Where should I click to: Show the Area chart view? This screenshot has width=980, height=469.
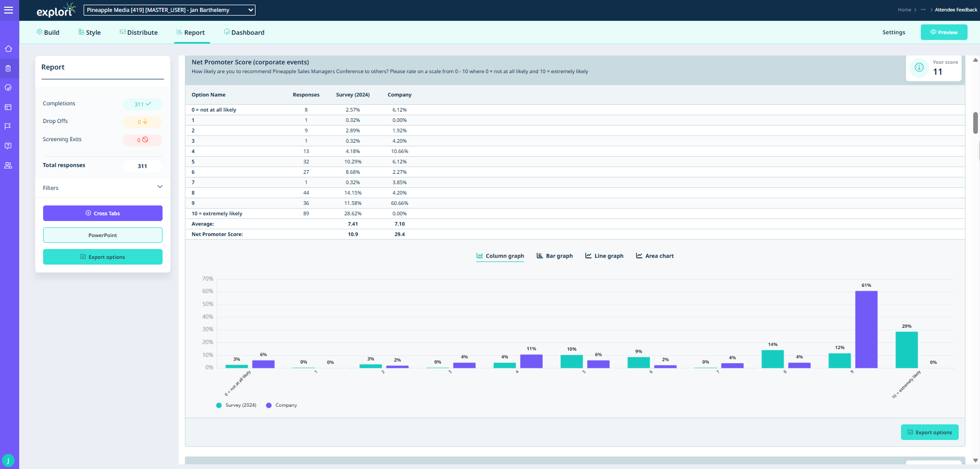tap(654, 256)
